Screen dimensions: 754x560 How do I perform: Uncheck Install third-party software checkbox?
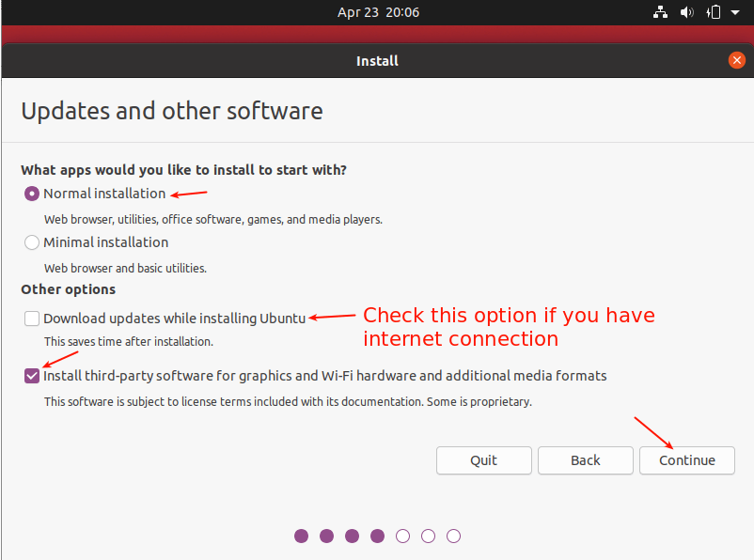pos(32,376)
